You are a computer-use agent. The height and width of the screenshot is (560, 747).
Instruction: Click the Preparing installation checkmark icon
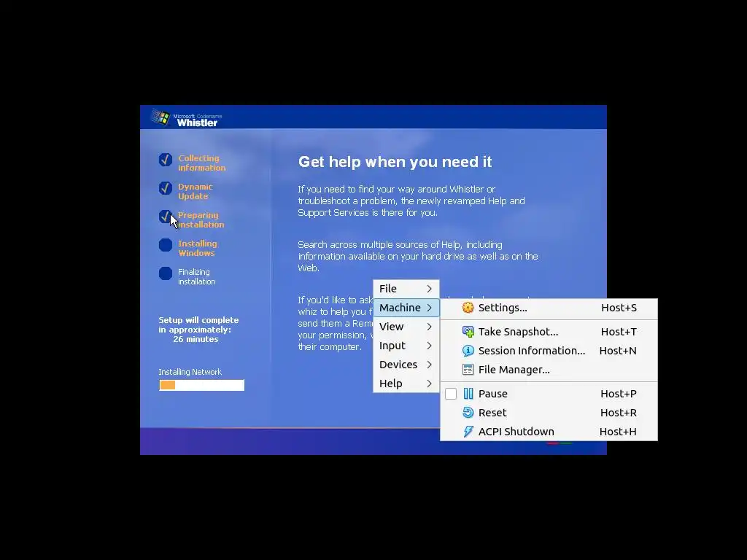[166, 217]
